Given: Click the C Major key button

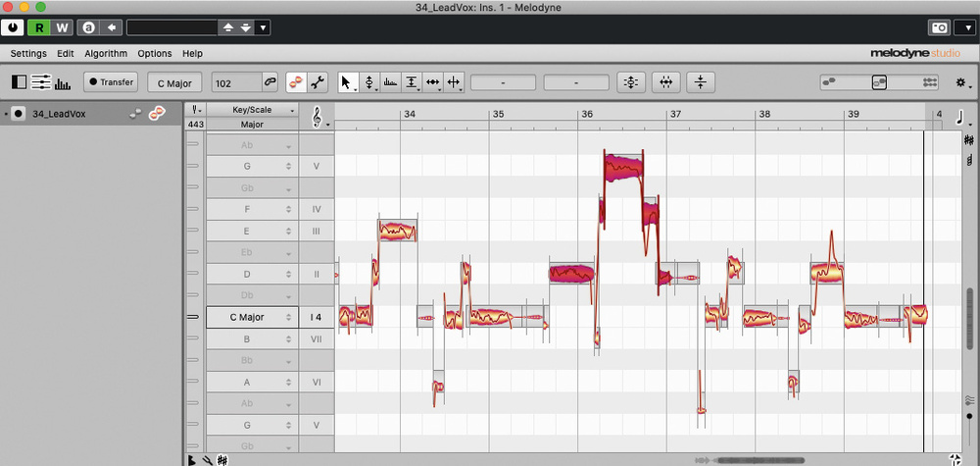Looking at the screenshot, I should (x=174, y=82).
